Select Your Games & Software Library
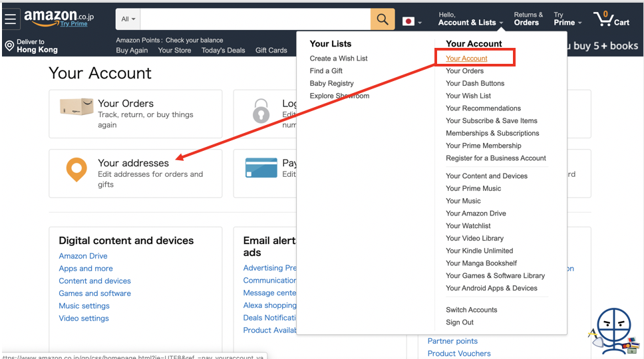Viewport: 644px width, 359px height. click(x=496, y=276)
